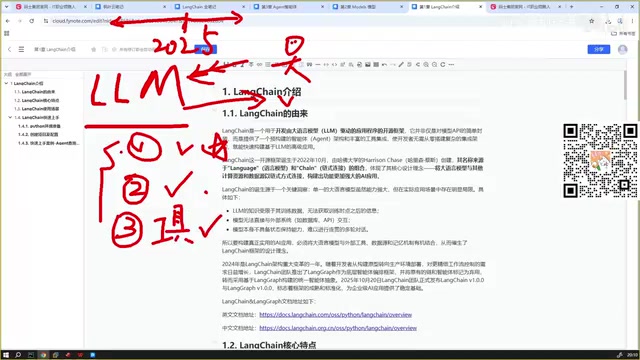Click the note back chevron beside hamburger menu
This screenshot has width=640, height=360.
coord(9,49)
